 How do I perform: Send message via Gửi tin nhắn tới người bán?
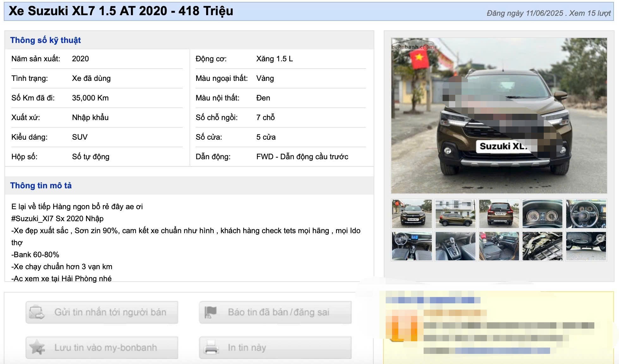pyautogui.click(x=102, y=312)
